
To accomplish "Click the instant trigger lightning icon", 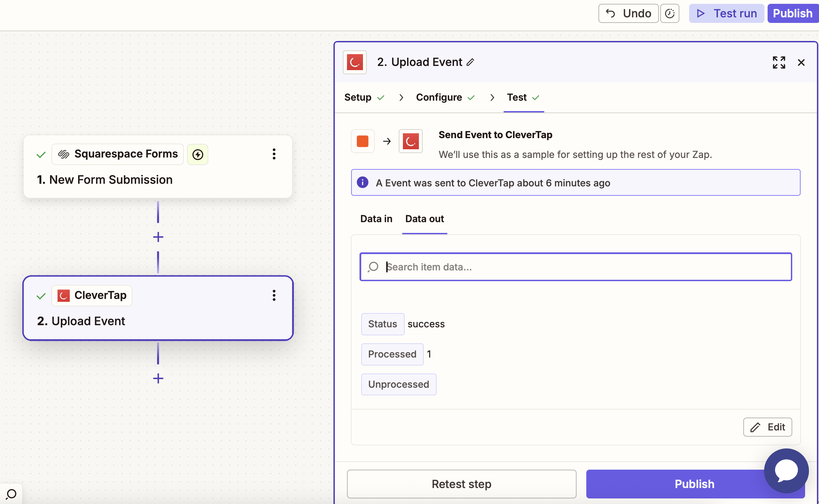I will pos(198,154).
